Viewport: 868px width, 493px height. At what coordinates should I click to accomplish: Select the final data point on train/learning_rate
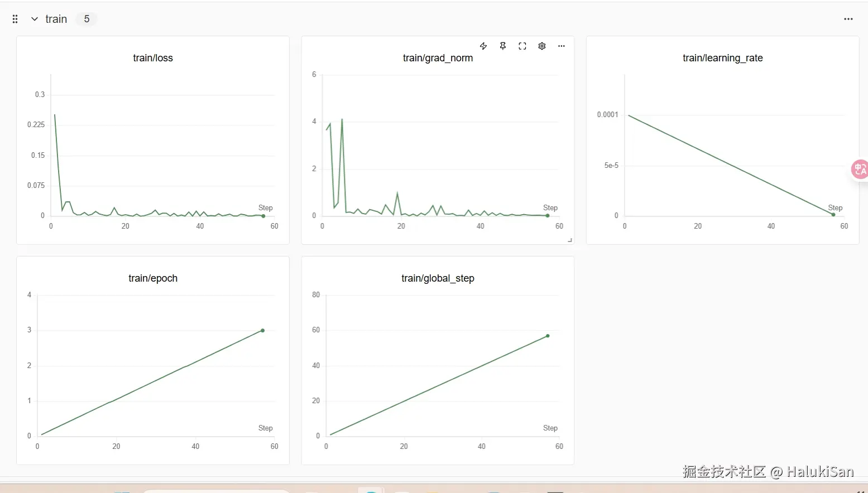click(833, 215)
